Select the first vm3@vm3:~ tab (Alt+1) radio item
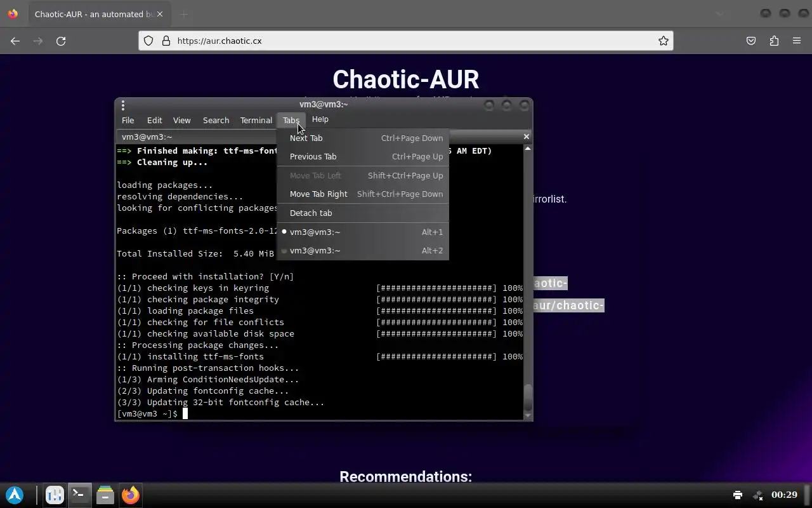The height and width of the screenshot is (508, 812). pos(363,232)
